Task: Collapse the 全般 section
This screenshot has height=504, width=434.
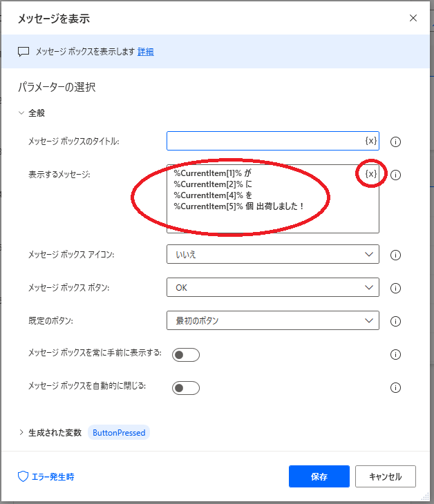Action: pos(21,113)
